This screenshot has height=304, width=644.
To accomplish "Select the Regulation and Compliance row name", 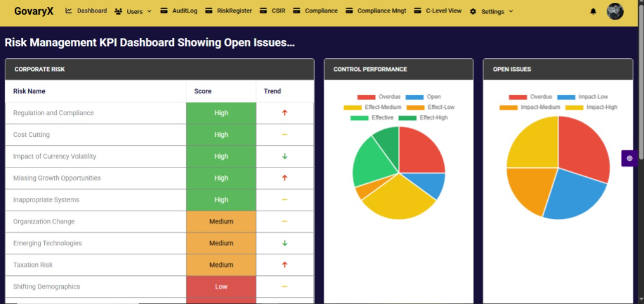I will point(53,113).
